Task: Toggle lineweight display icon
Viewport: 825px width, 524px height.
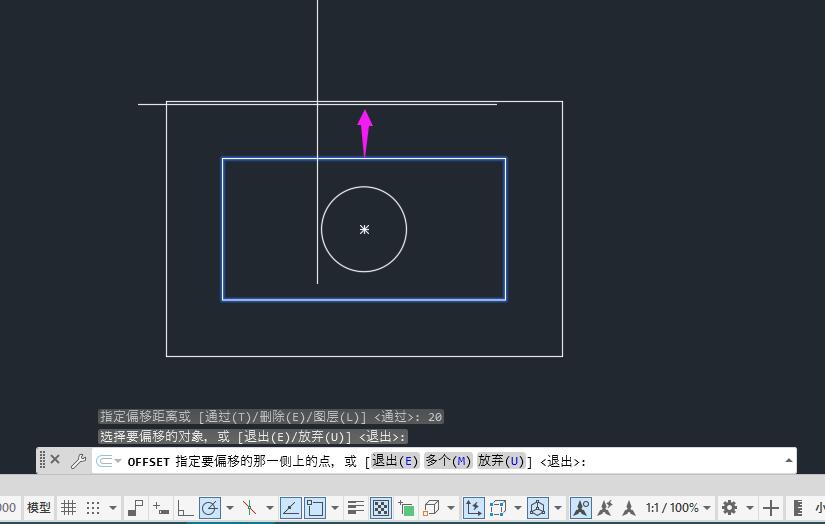Action: pyautogui.click(x=356, y=508)
